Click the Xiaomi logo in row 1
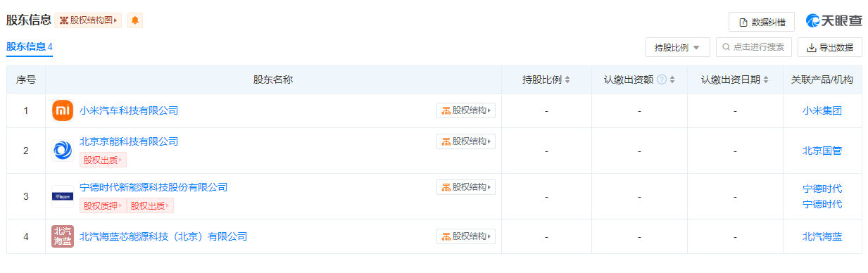 [x=63, y=110]
